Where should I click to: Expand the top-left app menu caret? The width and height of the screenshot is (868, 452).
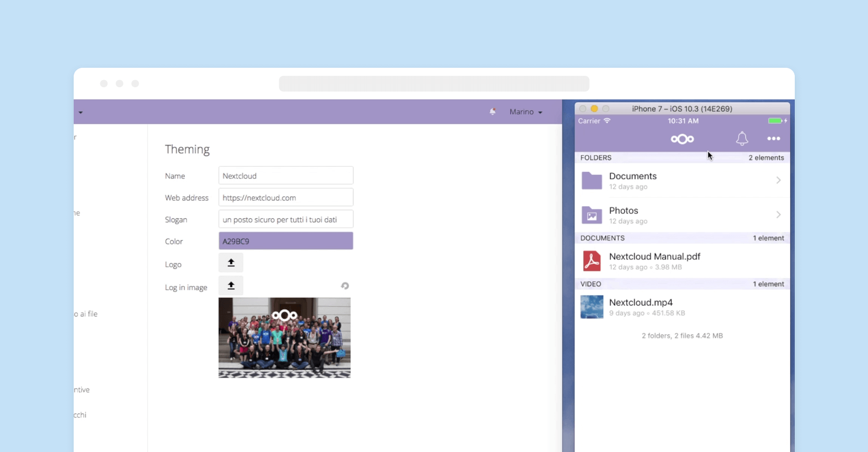80,113
